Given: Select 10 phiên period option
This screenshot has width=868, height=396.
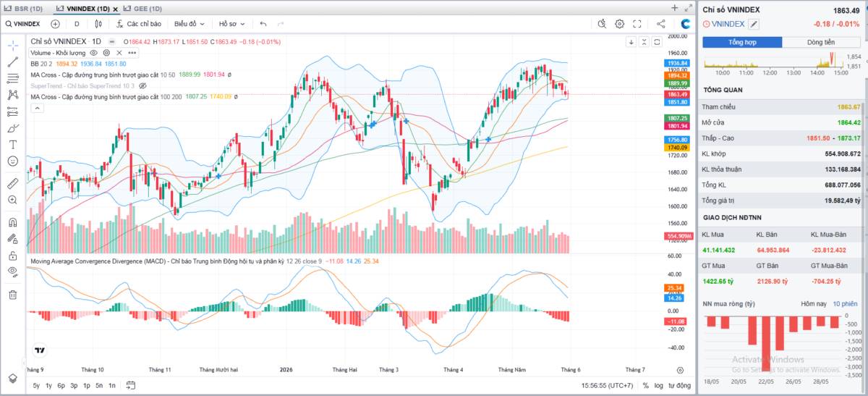Looking at the screenshot, I should point(845,304).
